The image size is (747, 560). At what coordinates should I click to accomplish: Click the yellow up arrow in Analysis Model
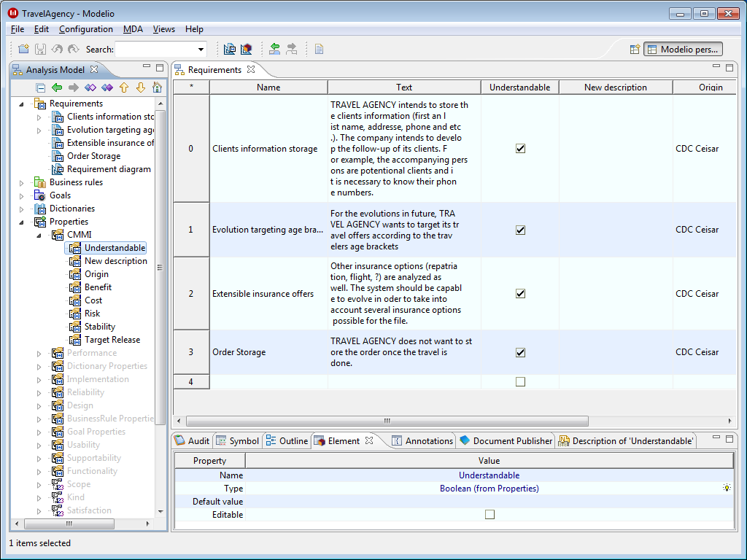[124, 87]
